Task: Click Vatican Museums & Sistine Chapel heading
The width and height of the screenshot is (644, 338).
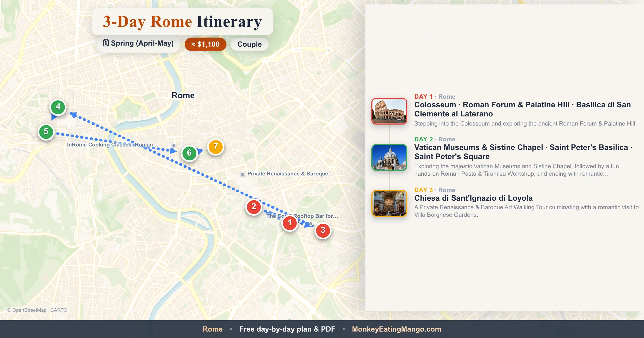Action: (x=523, y=152)
